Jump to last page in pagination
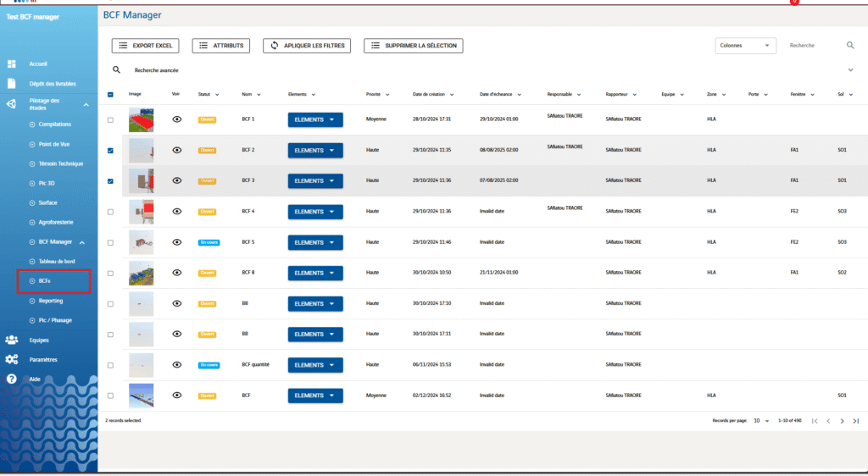The width and height of the screenshot is (868, 476). (x=856, y=421)
